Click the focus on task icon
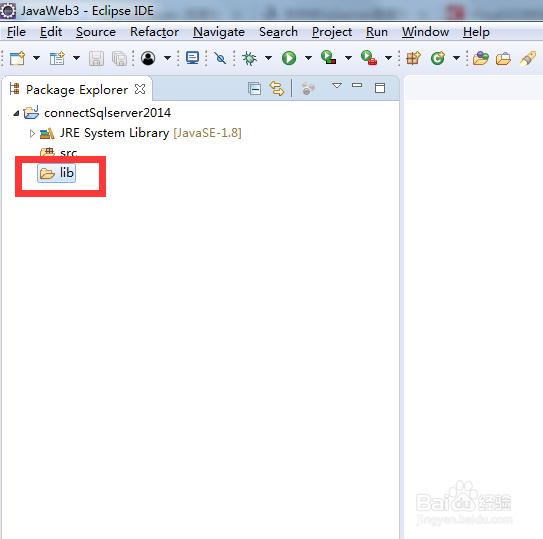 pos(308,89)
